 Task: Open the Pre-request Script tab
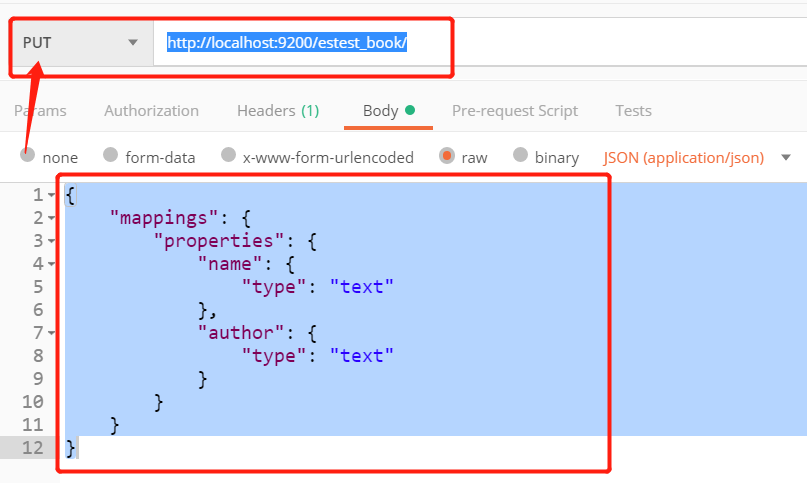(x=515, y=111)
